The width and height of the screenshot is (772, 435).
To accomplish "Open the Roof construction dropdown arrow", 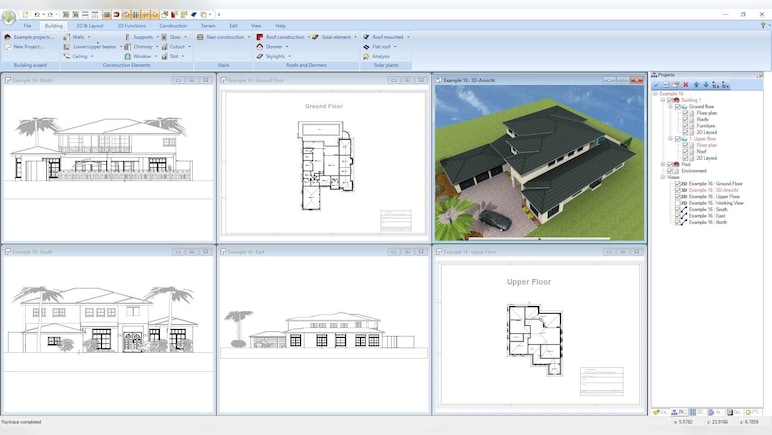I will coord(309,37).
